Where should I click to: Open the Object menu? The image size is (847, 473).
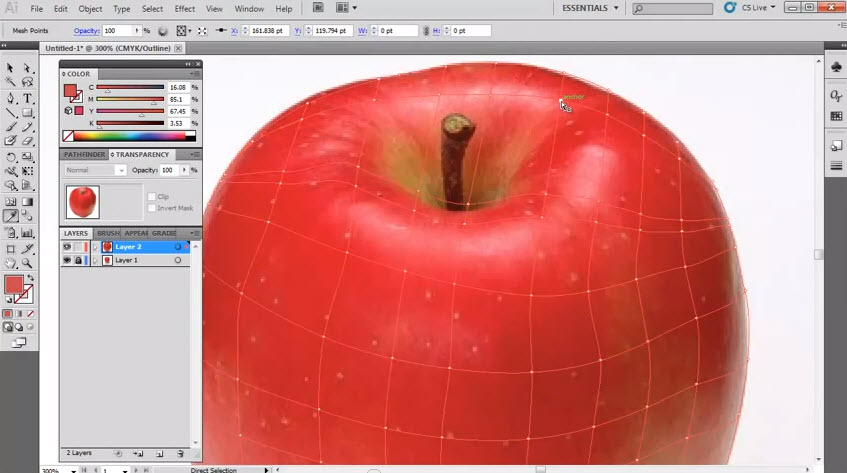click(x=90, y=9)
